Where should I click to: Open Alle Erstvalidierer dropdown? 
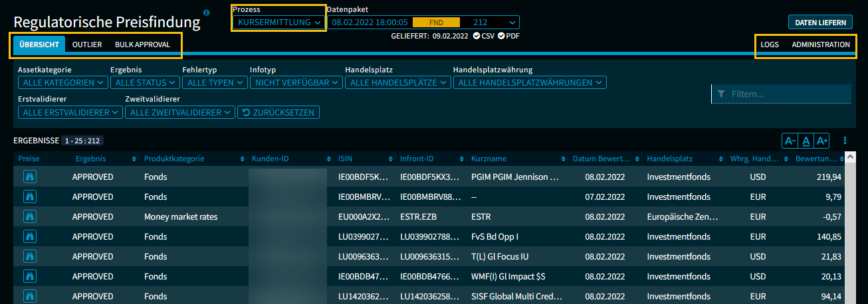70,112
